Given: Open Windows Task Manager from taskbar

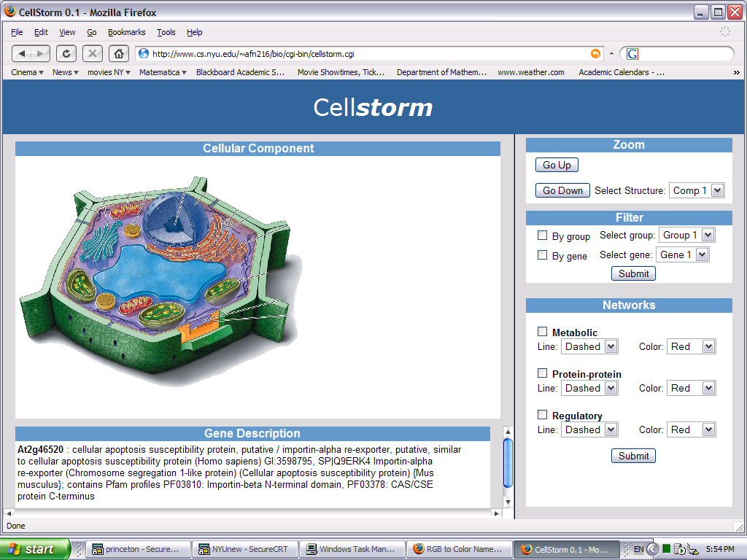Looking at the screenshot, I should point(352,549).
